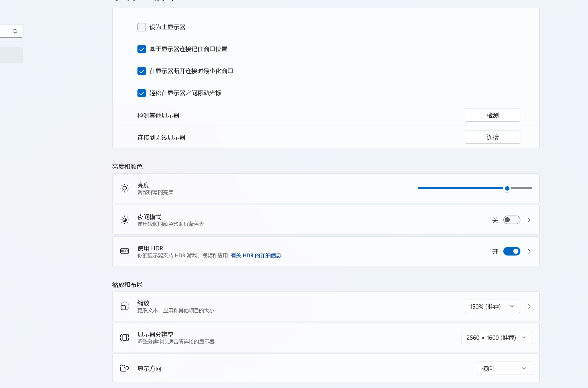Click the HDR badge icon
This screenshot has height=388, width=588.
[125, 251]
